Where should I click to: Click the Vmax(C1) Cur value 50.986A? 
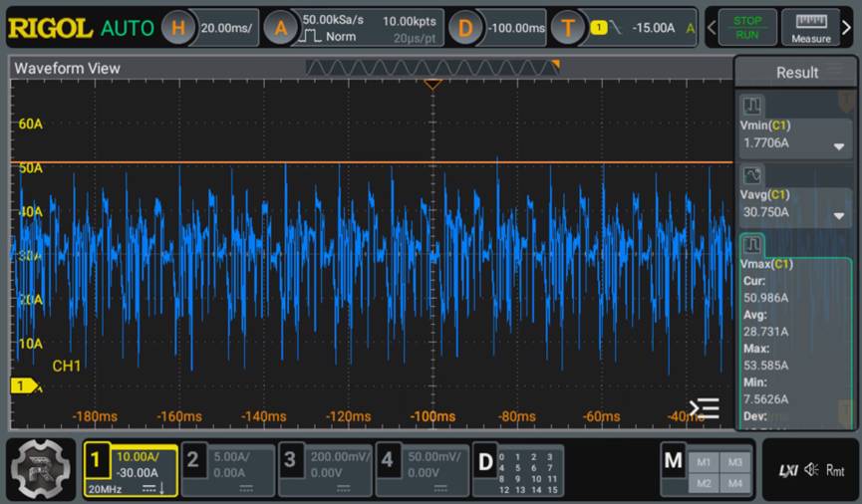[x=765, y=298]
